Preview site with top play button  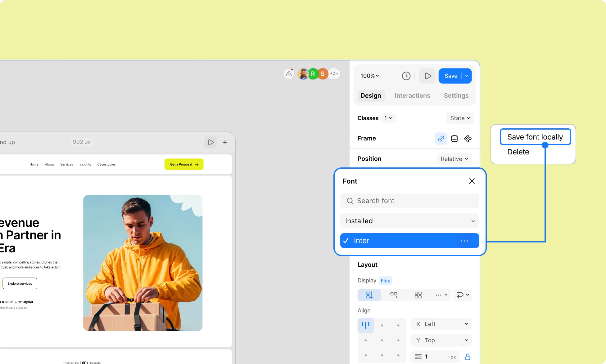click(427, 76)
